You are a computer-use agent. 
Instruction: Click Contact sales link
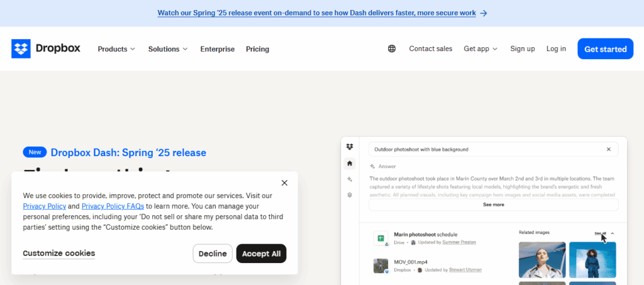tap(430, 49)
